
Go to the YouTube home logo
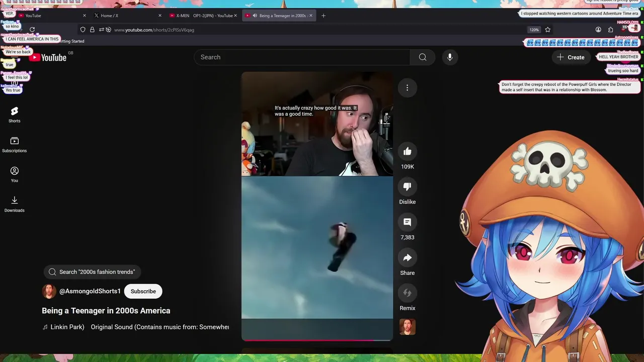[48, 57]
